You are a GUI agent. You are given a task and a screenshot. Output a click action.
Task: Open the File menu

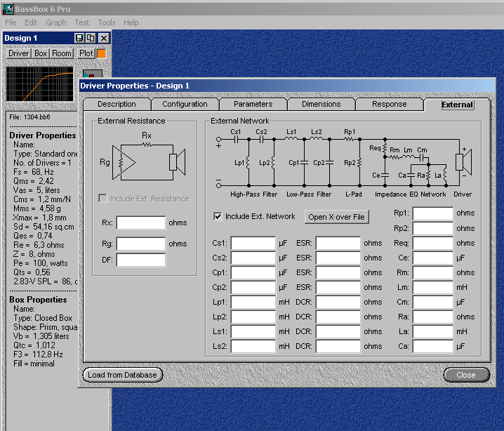point(11,22)
